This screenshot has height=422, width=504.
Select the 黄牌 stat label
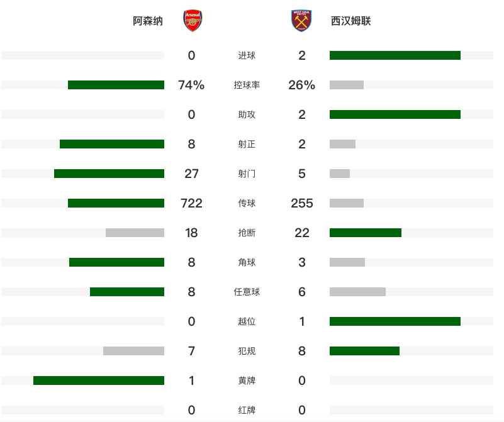tap(247, 380)
